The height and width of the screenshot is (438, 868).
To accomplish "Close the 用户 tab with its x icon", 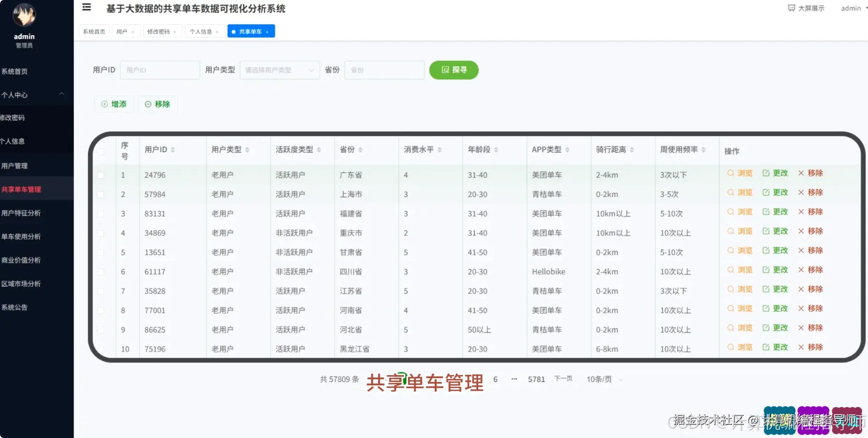I will (x=133, y=32).
